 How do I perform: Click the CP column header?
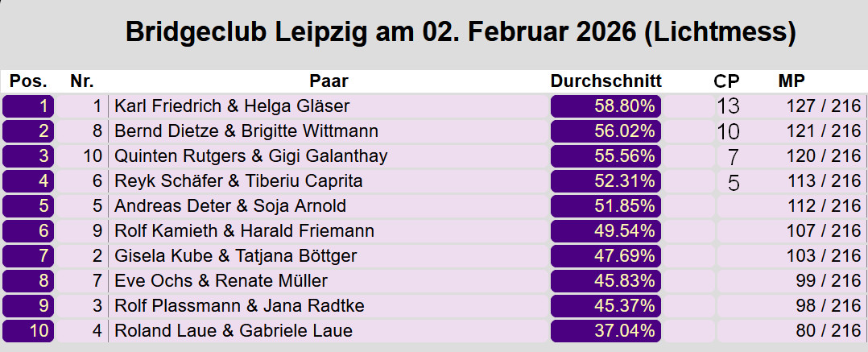tap(726, 81)
